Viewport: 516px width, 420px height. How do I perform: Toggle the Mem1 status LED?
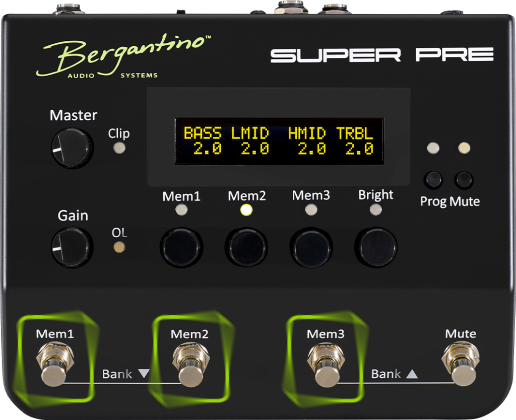180,209
